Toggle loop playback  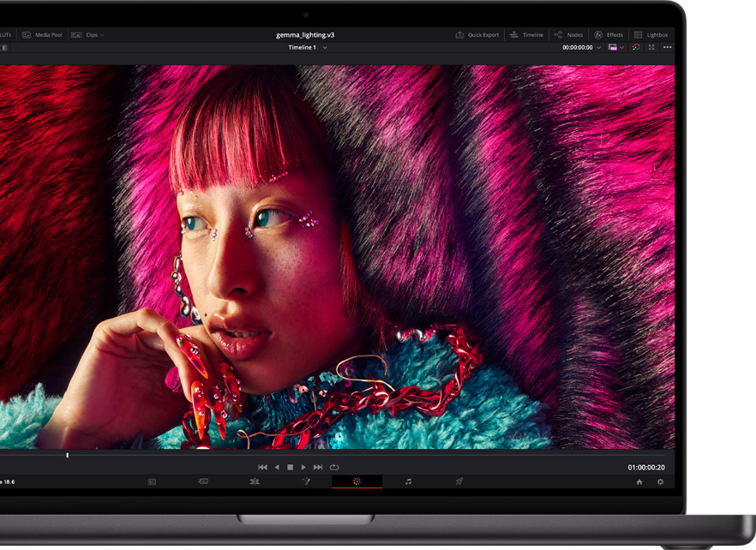tap(334, 467)
